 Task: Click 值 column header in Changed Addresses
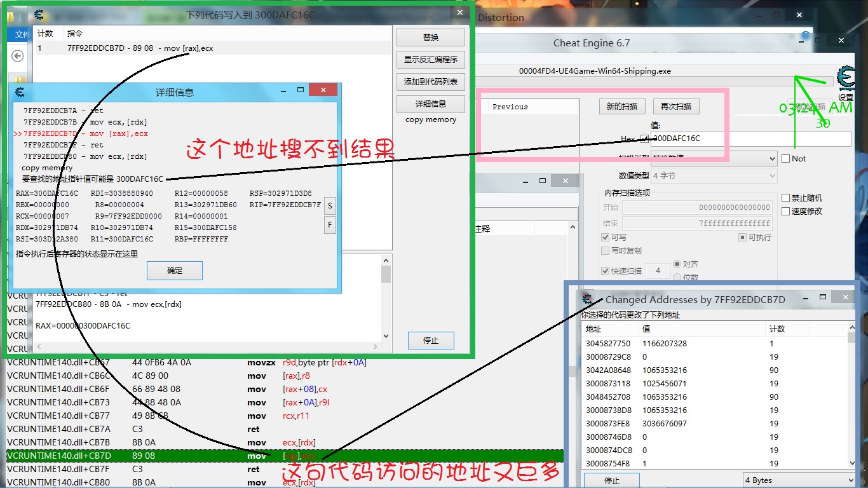(x=702, y=329)
